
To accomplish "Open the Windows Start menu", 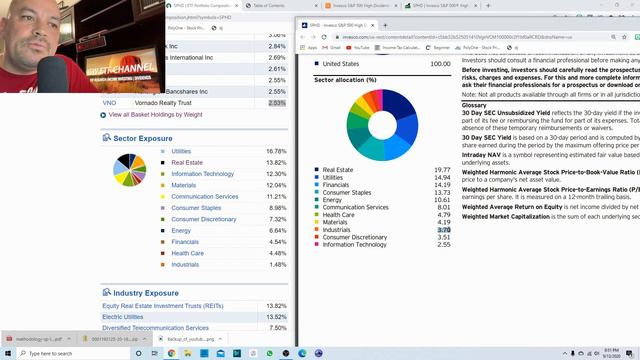I will (x=8, y=353).
